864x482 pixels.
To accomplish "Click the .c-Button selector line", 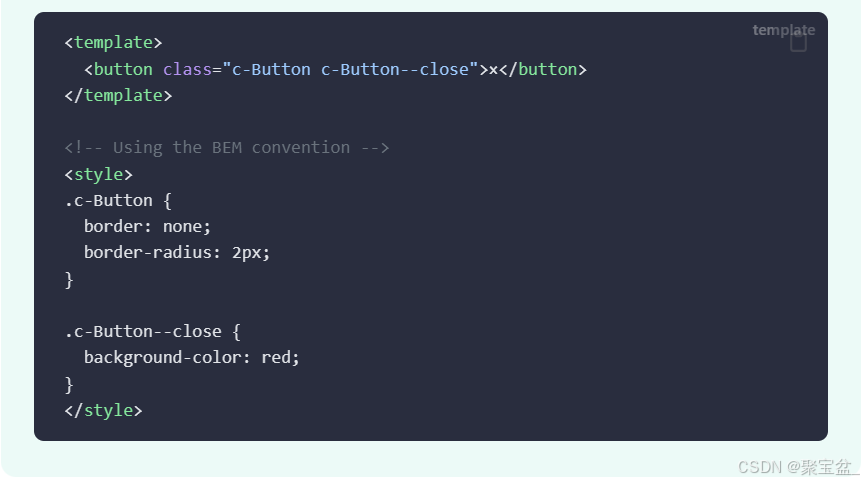I will [118, 200].
